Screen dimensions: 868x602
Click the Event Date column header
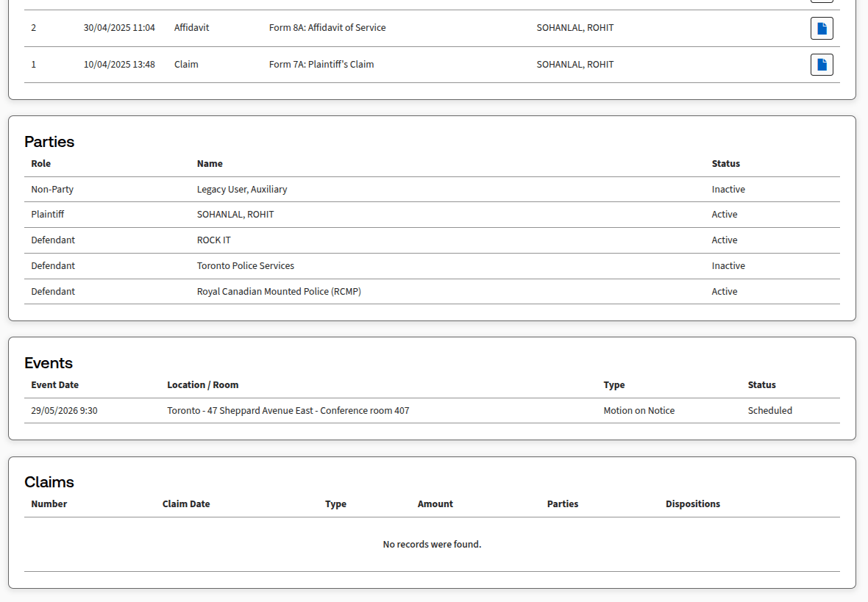(x=55, y=385)
